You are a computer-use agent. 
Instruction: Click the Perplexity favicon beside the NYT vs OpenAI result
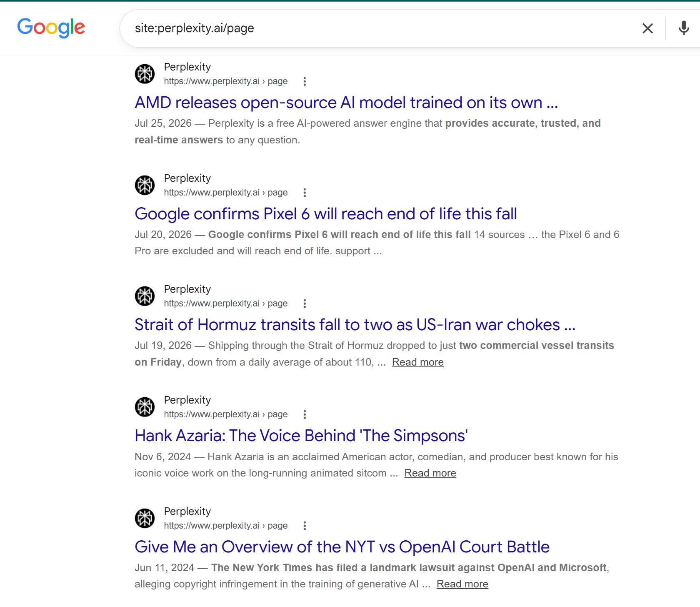145,518
